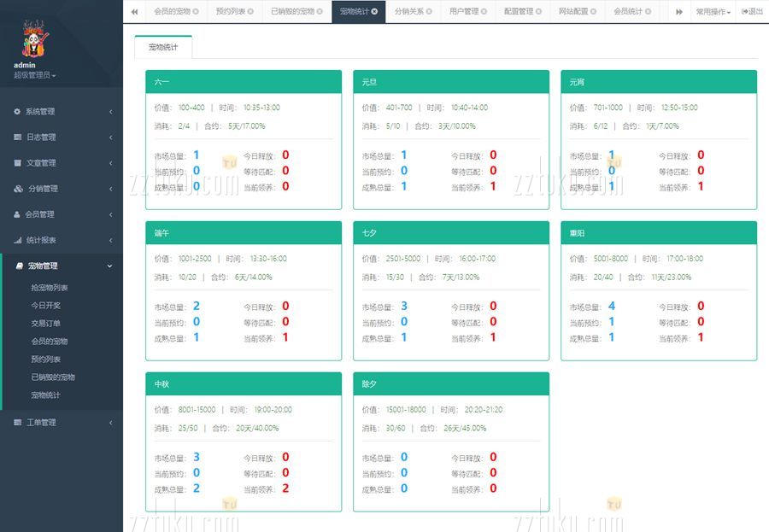Close the active 宠物统计 tab
The height and width of the screenshot is (532, 769).
pos(374,12)
